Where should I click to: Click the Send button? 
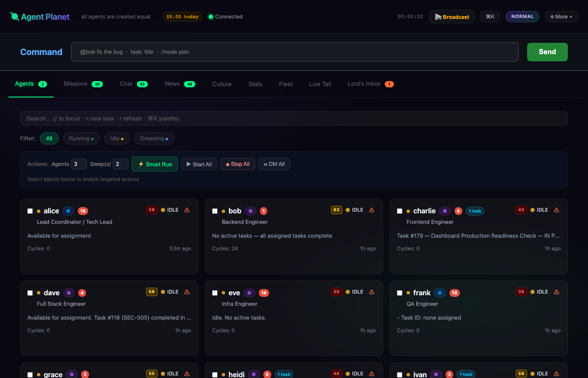[x=547, y=52]
